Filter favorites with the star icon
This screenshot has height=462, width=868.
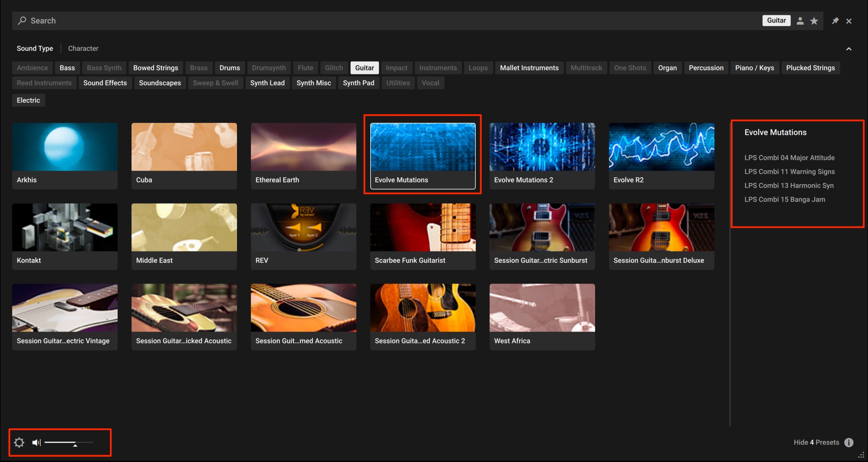(x=814, y=21)
